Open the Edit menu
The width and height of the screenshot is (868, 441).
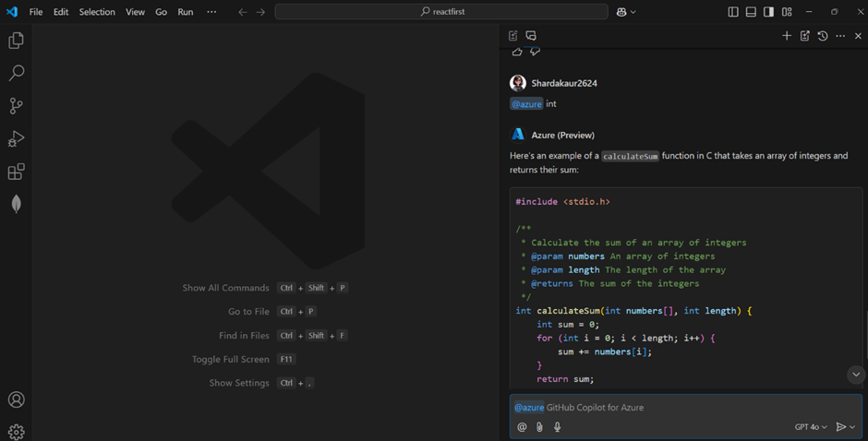[61, 12]
